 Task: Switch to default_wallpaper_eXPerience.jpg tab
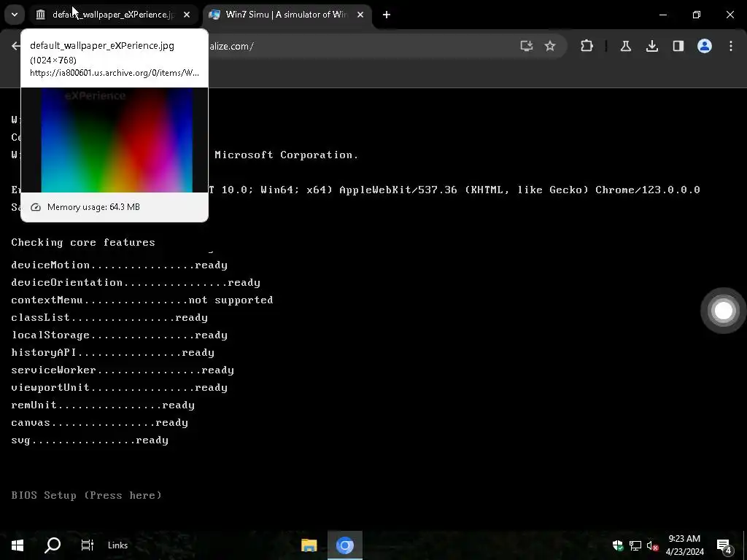click(x=113, y=15)
